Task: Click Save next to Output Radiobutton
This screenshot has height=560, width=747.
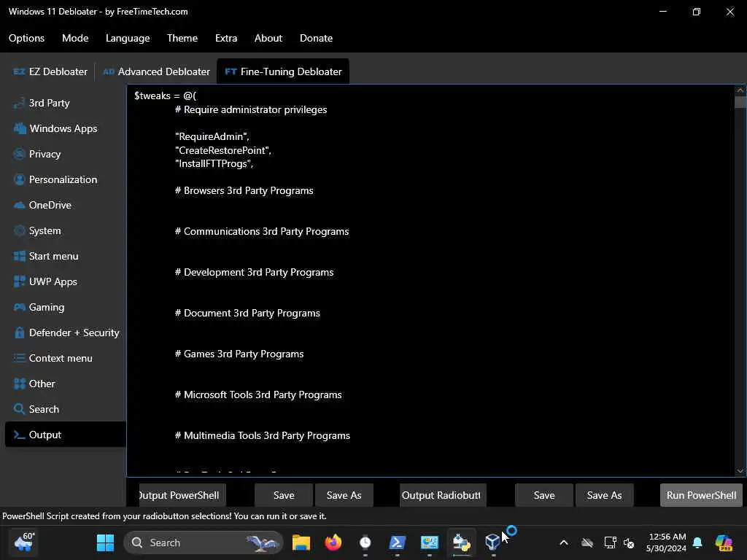Action: (x=544, y=495)
